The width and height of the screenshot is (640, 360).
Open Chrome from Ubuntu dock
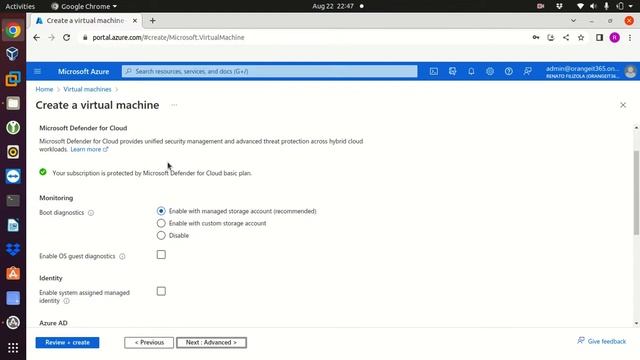click(x=13, y=30)
